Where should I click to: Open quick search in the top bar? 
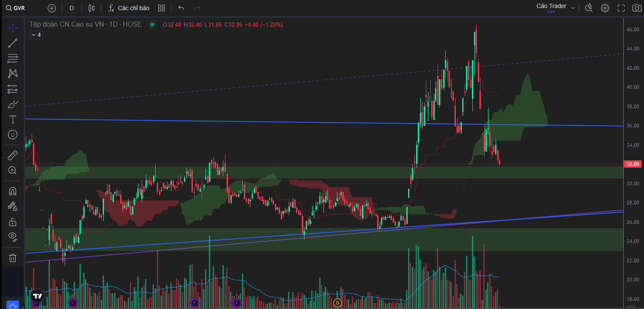coord(589,8)
